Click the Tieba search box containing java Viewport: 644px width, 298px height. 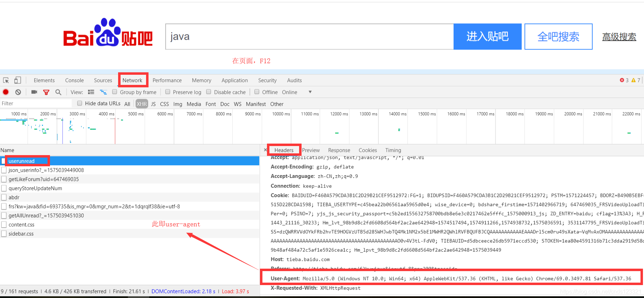(x=310, y=37)
